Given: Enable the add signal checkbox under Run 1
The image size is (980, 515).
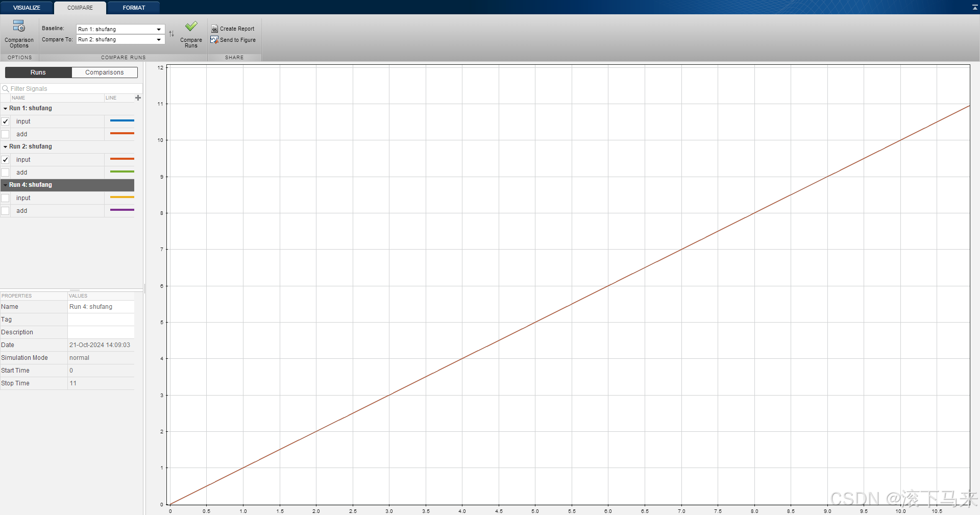Looking at the screenshot, I should 5,134.
